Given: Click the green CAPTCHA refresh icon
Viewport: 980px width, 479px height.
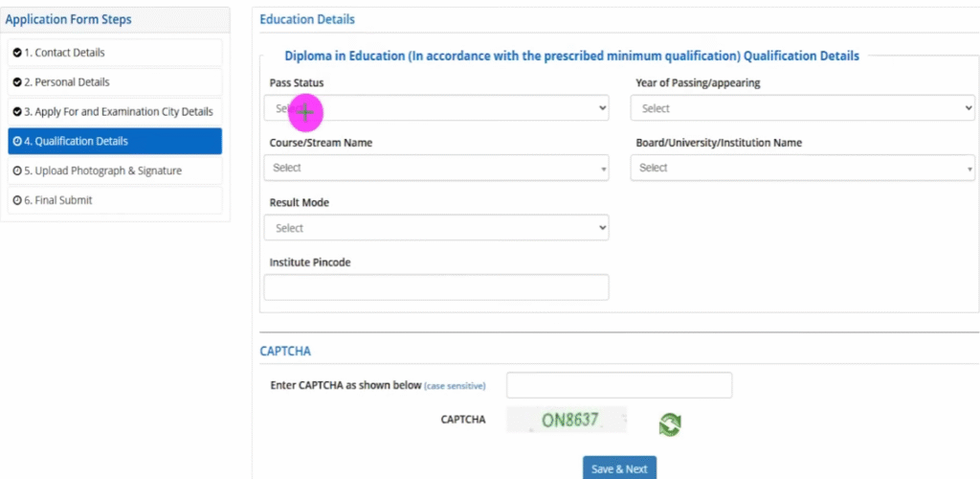Looking at the screenshot, I should coord(669,423).
